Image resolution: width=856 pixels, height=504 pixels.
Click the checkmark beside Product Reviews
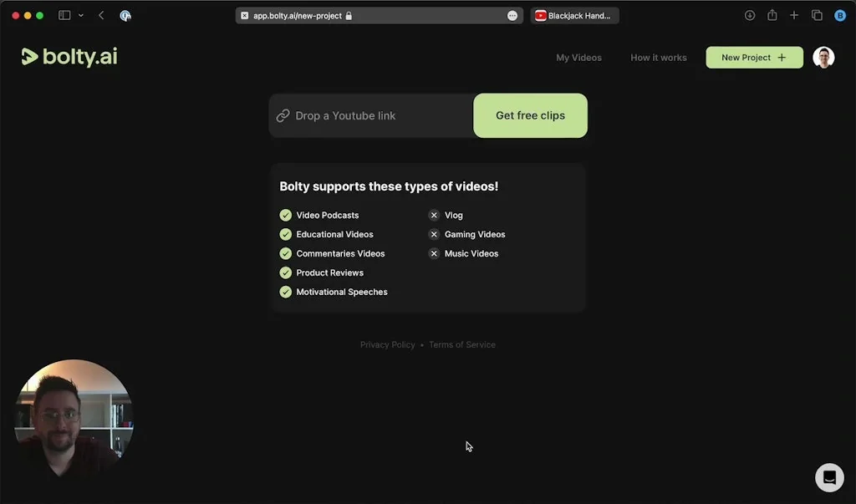[x=285, y=272]
